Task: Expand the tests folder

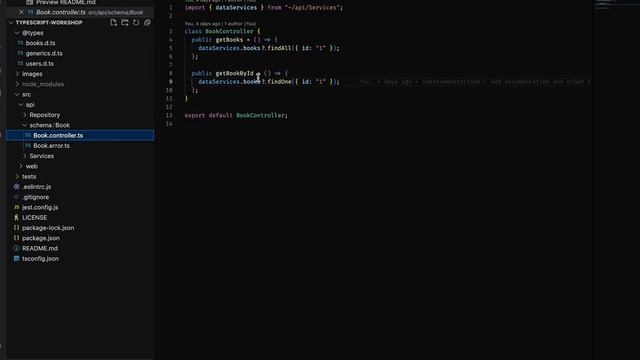Action: point(17,176)
